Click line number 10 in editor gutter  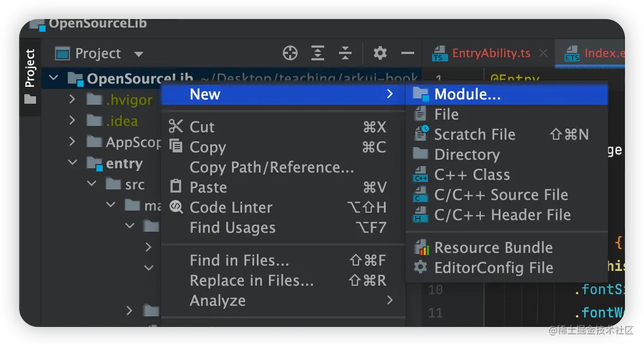tap(435, 290)
